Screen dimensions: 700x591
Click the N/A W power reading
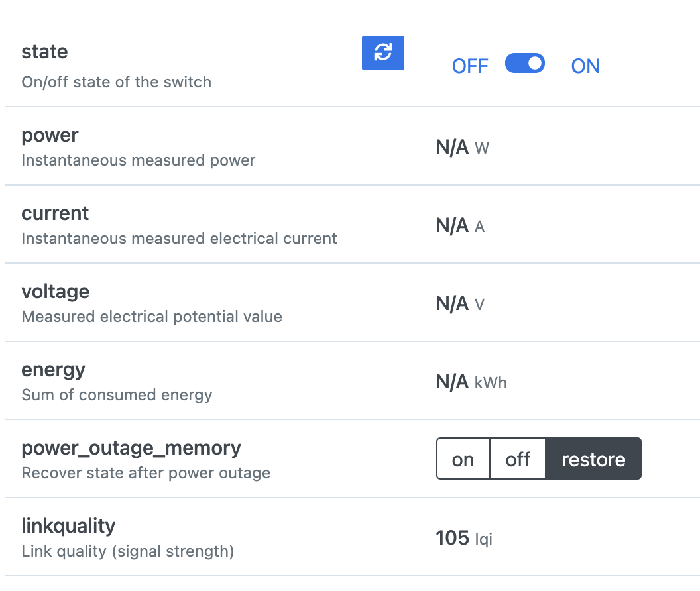point(462,147)
